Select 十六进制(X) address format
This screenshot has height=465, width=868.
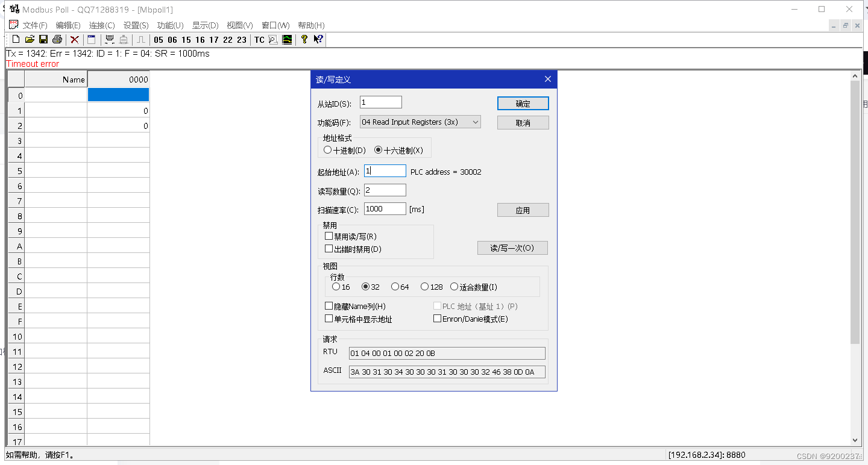point(399,150)
